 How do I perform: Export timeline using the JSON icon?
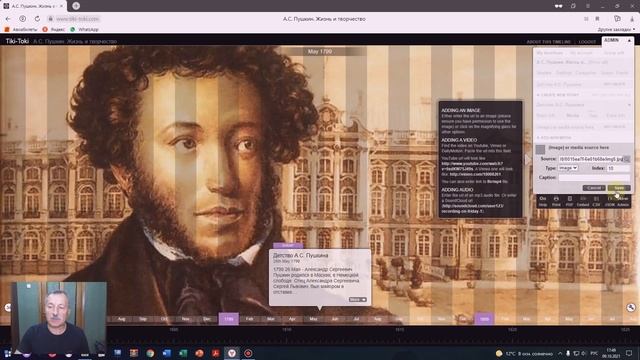click(x=610, y=201)
